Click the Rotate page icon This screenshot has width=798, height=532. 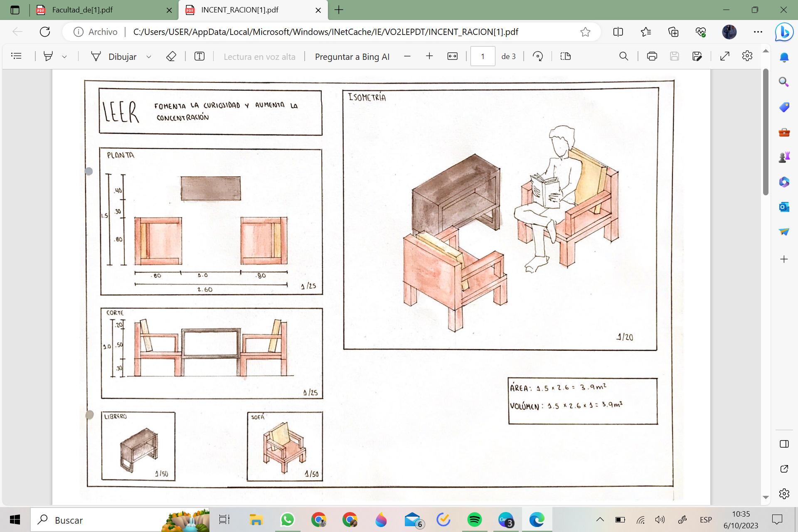tap(538, 56)
